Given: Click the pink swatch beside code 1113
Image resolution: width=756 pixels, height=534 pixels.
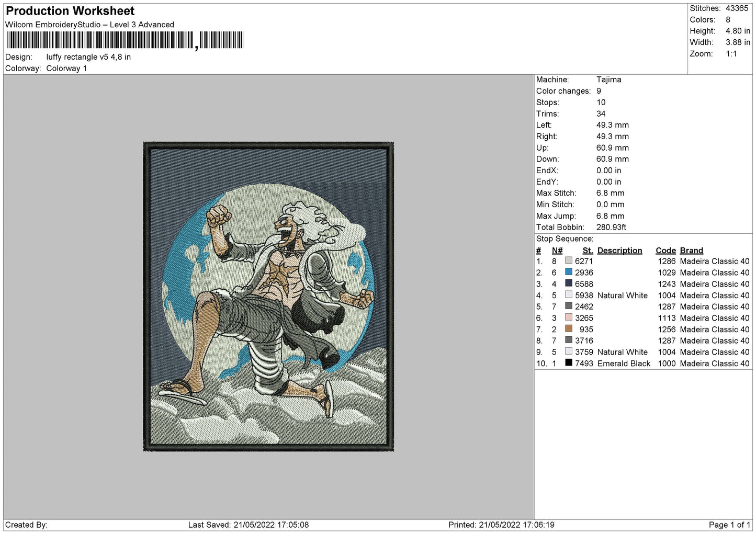Looking at the screenshot, I should 569,317.
